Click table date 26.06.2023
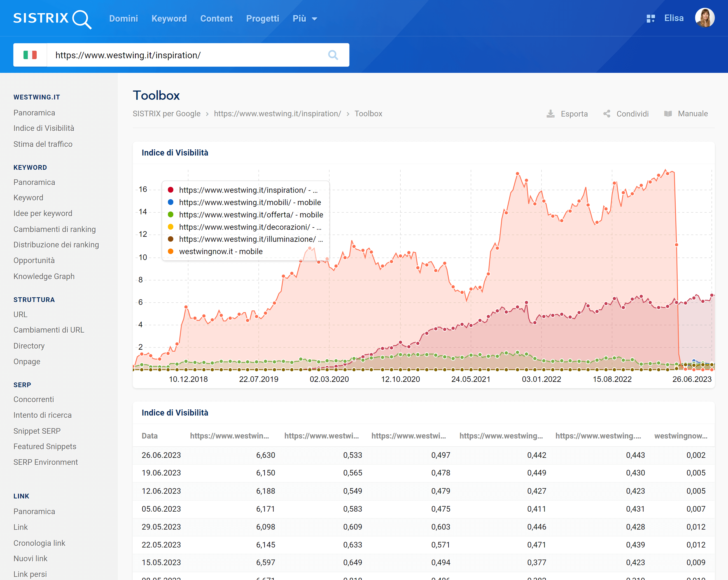This screenshot has height=580, width=728. (161, 455)
